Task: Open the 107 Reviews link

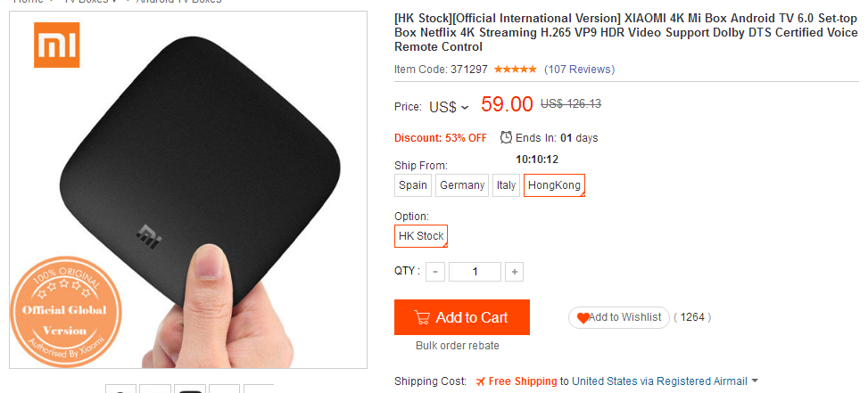Action: (x=579, y=70)
